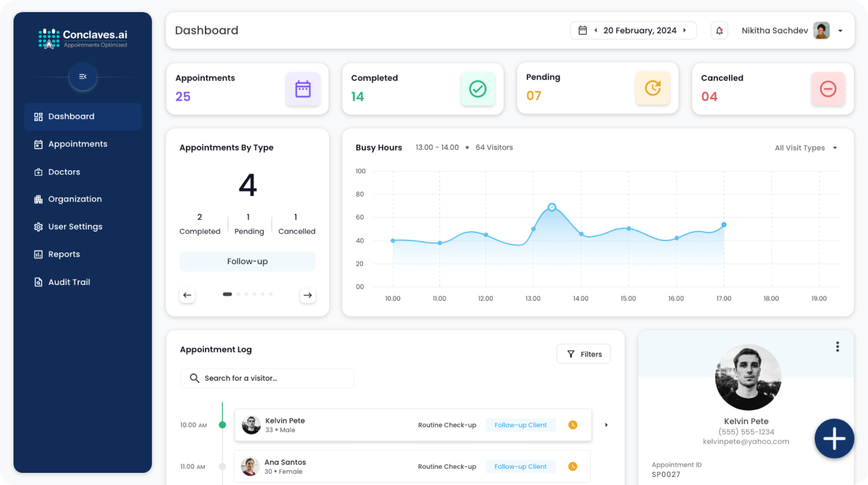Click the Filters button
868x485 pixels.
point(583,354)
